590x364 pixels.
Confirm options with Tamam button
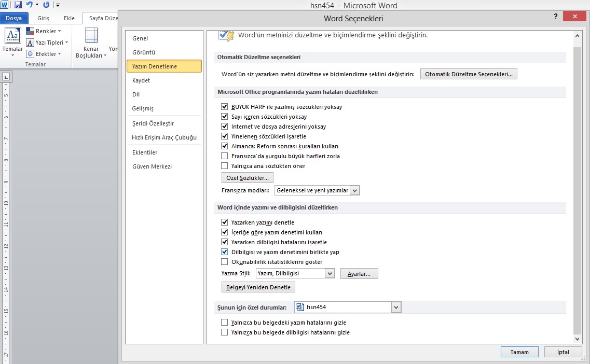tap(519, 352)
